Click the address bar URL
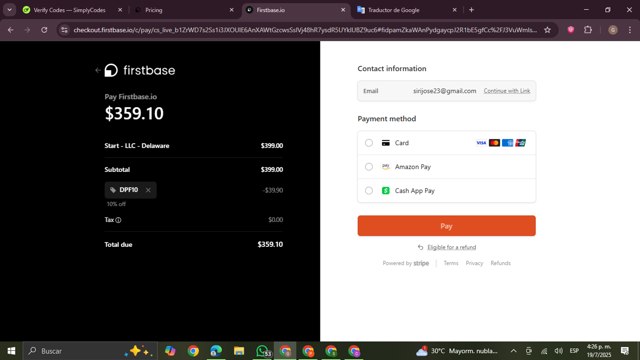The width and height of the screenshot is (640, 360). (305, 30)
